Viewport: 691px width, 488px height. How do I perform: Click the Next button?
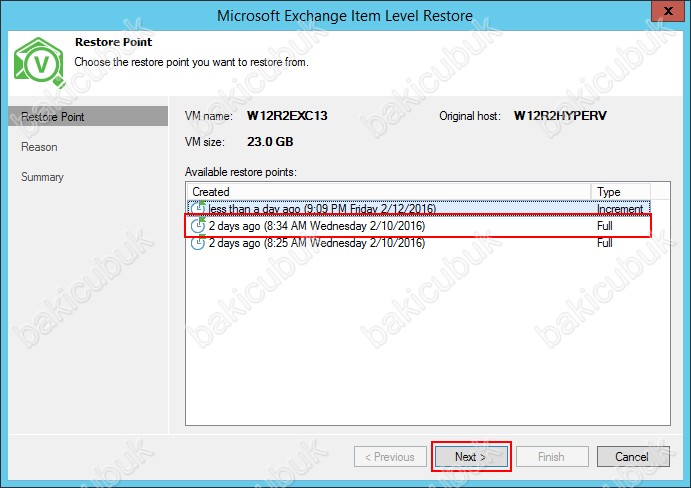(x=471, y=457)
